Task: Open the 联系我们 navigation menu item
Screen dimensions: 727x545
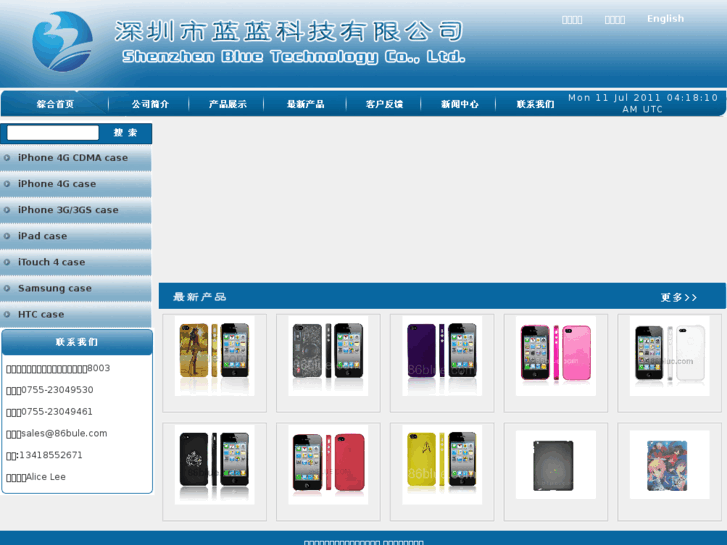Action: pos(535,104)
